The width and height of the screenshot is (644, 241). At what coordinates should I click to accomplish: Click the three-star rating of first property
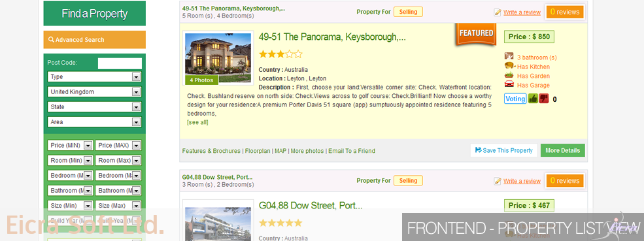click(280, 54)
